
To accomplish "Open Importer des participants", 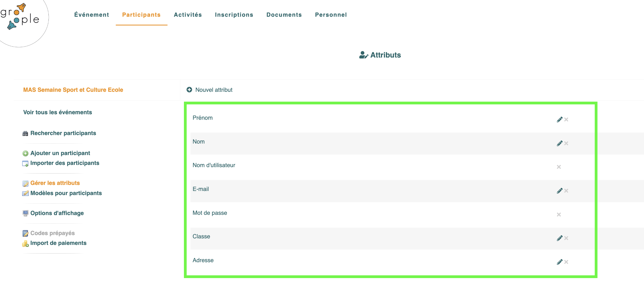I will [65, 163].
